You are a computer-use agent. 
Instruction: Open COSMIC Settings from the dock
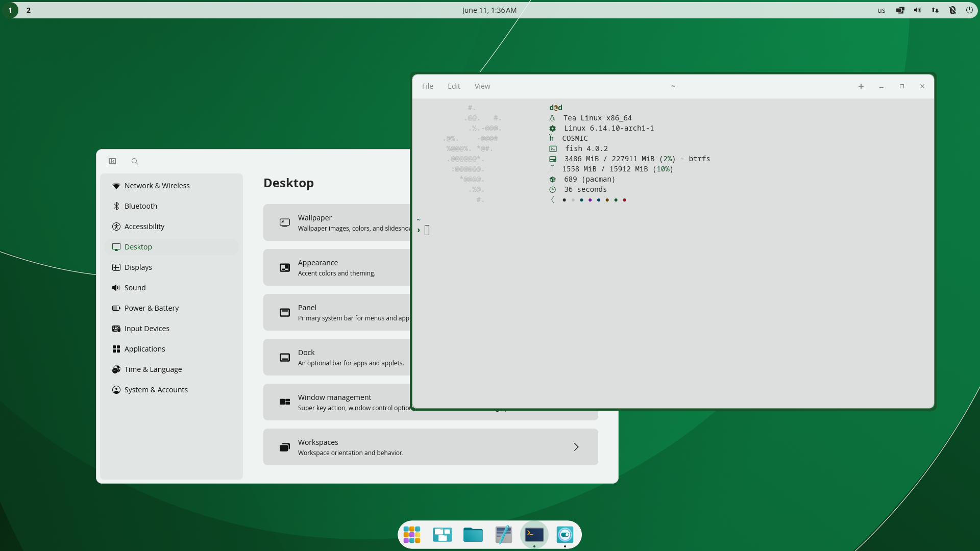pos(565,534)
